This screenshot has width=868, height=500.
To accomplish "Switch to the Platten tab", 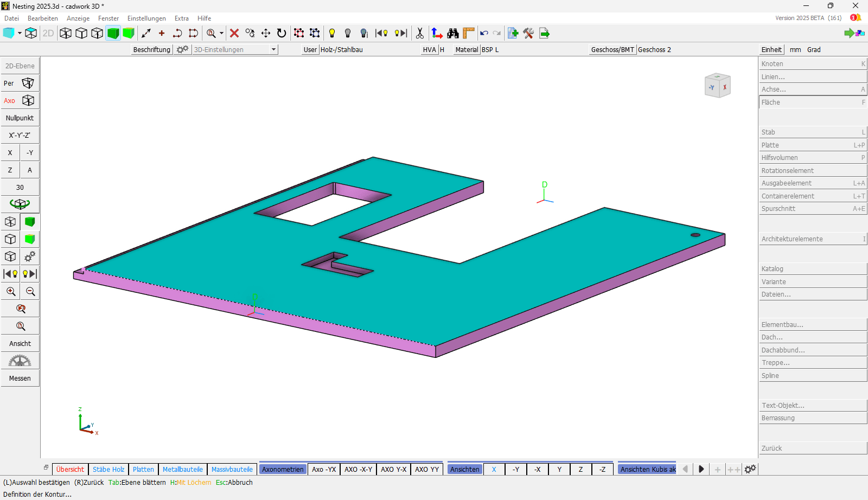I will pos(143,469).
